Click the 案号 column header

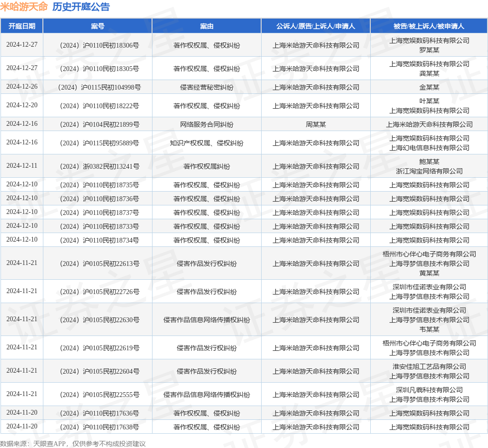point(98,26)
